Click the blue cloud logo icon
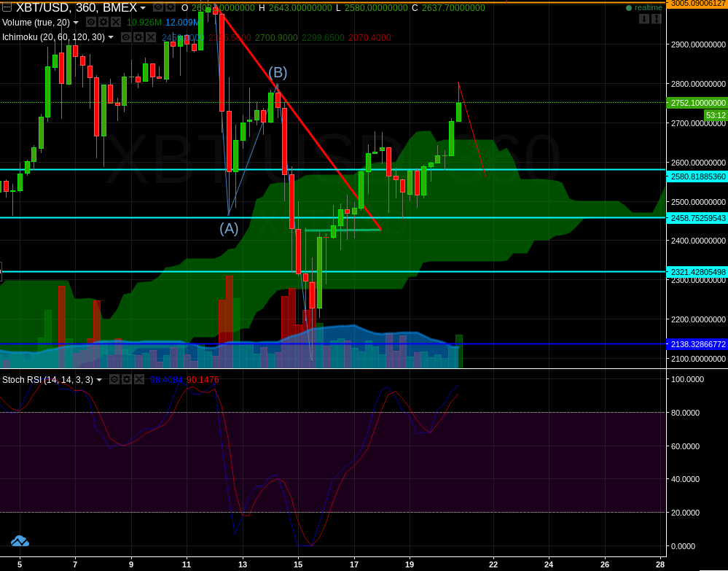Image resolution: width=728 pixels, height=571 pixels. pos(20,541)
